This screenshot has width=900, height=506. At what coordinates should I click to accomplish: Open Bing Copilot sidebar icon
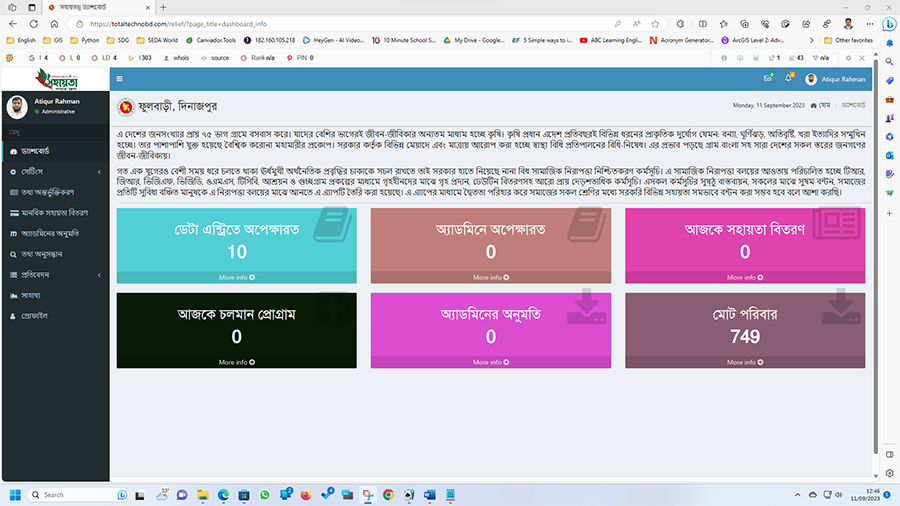(889, 24)
